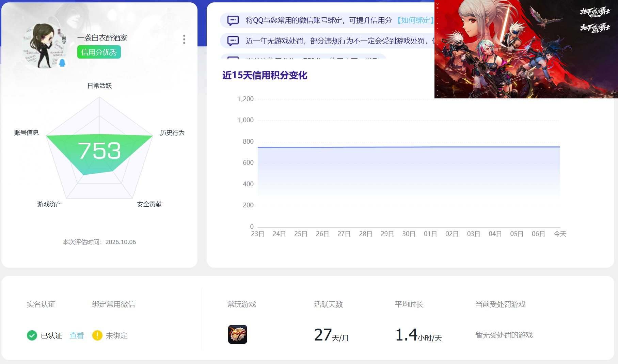The height and width of the screenshot is (364, 618).
Task: Click the 23日 date on the chart axis
Action: (258, 234)
